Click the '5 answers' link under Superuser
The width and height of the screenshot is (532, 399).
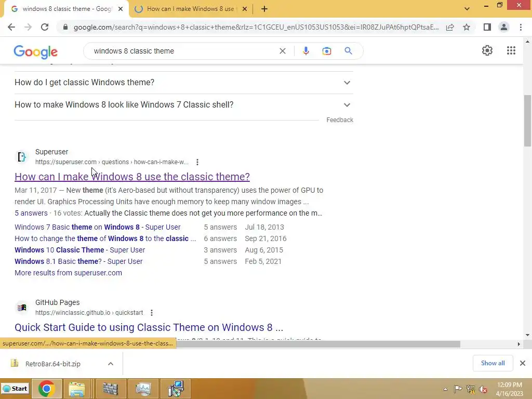pos(31,213)
